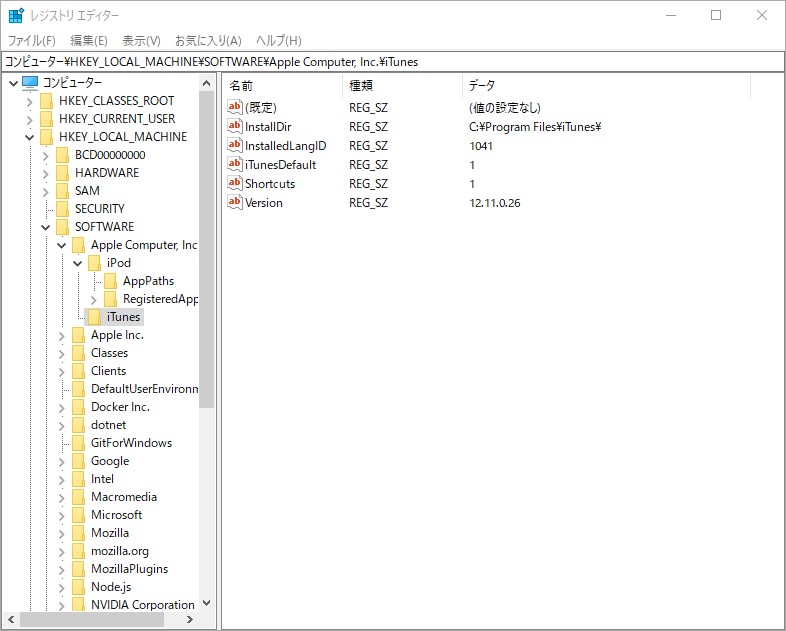Click the AppPaths folder icon

coord(111,281)
